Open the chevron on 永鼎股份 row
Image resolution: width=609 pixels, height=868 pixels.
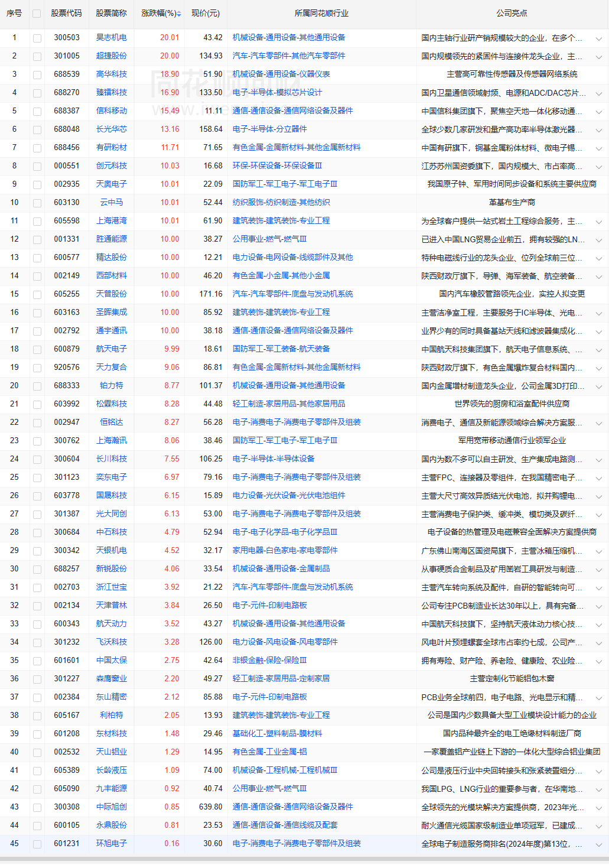click(x=598, y=826)
